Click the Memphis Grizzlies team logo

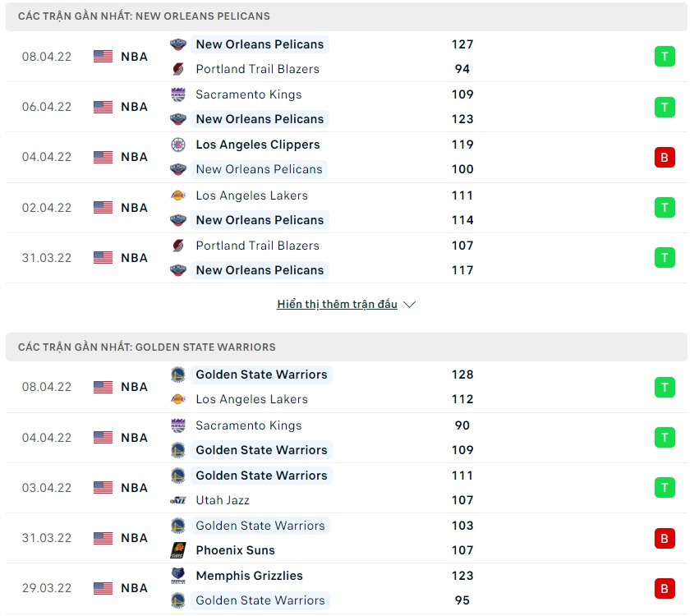coord(178,576)
